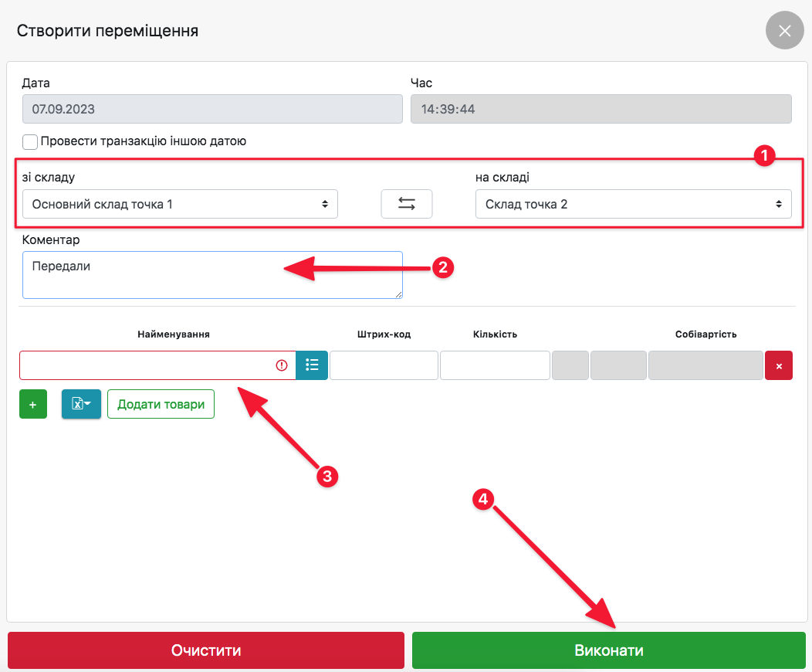
Task: Click the swap warehouses arrows button
Action: [x=406, y=204]
